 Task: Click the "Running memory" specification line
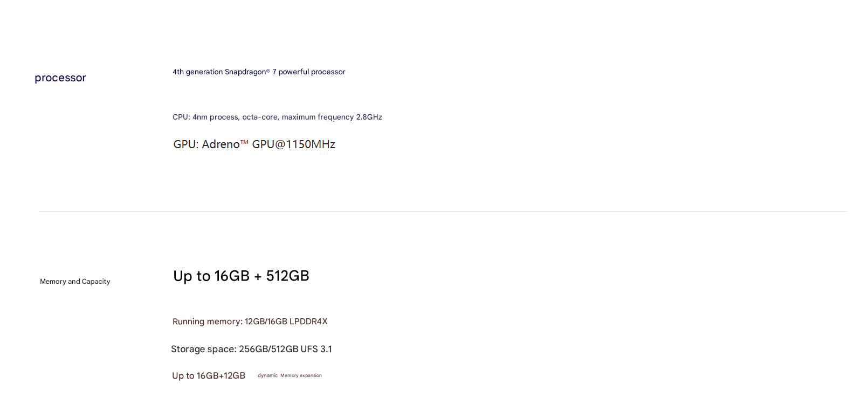250,322
